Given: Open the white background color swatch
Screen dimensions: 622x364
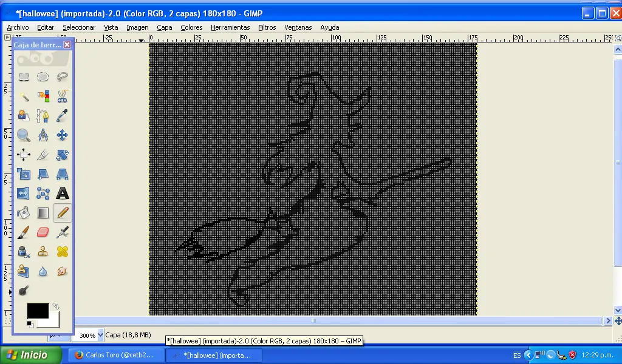Looking at the screenshot, I should pos(54,321).
